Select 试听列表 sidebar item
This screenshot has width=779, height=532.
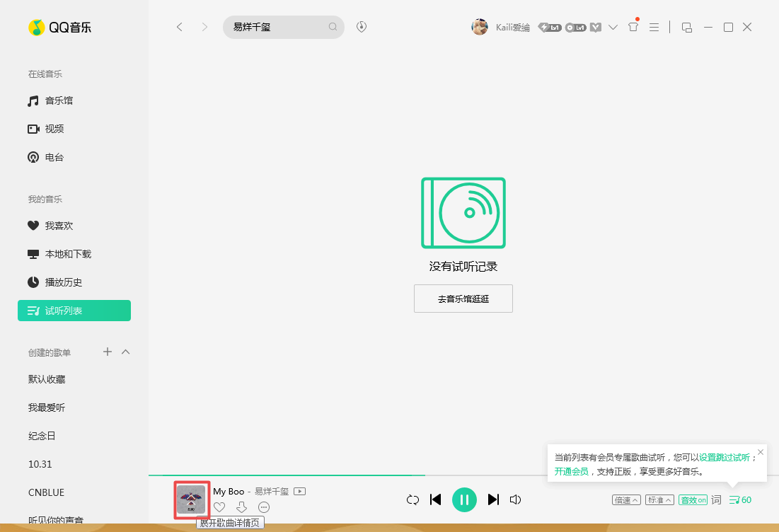click(x=74, y=311)
